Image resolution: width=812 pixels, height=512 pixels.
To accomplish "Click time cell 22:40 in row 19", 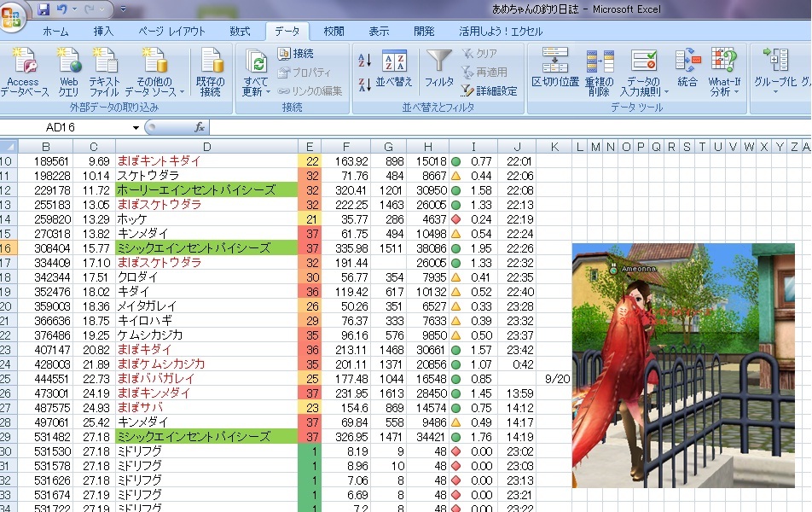I will point(517,292).
